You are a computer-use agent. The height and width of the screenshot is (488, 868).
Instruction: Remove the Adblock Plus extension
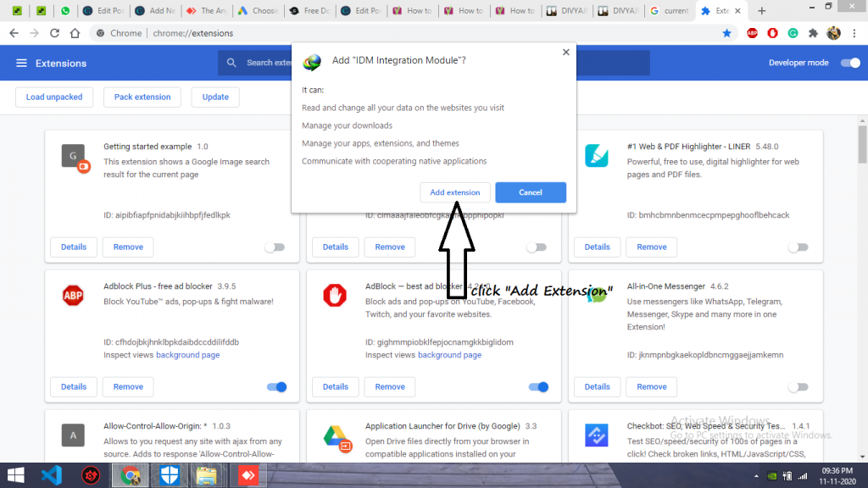click(128, 386)
